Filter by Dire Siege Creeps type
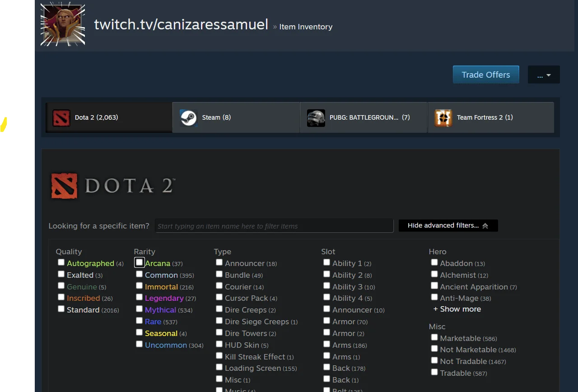The width and height of the screenshot is (578, 392). [x=219, y=321]
